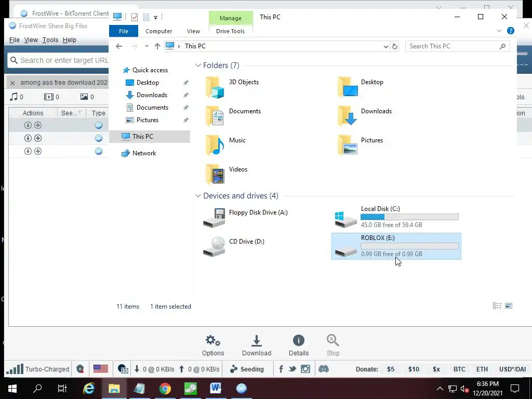Viewport: 532px width, 399px height.
Task: Open the Documents folder in Folders section
Action: (x=233, y=116)
